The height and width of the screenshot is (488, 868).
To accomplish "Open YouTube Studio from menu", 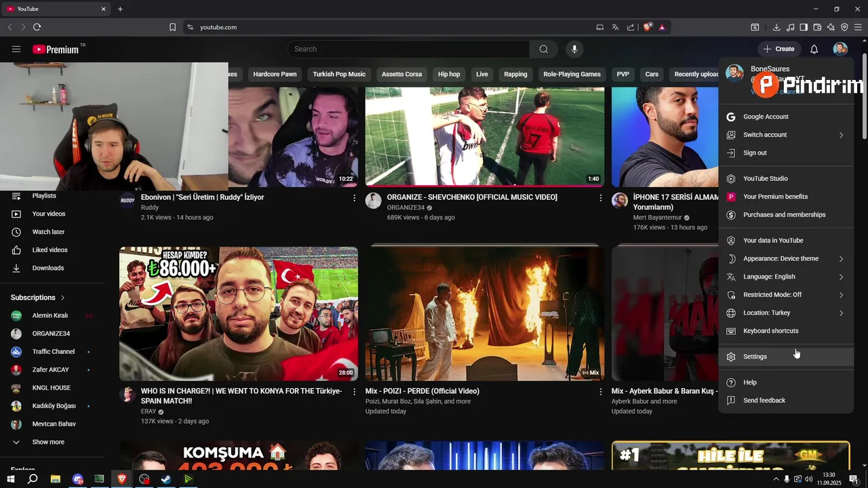I will coord(786,179).
